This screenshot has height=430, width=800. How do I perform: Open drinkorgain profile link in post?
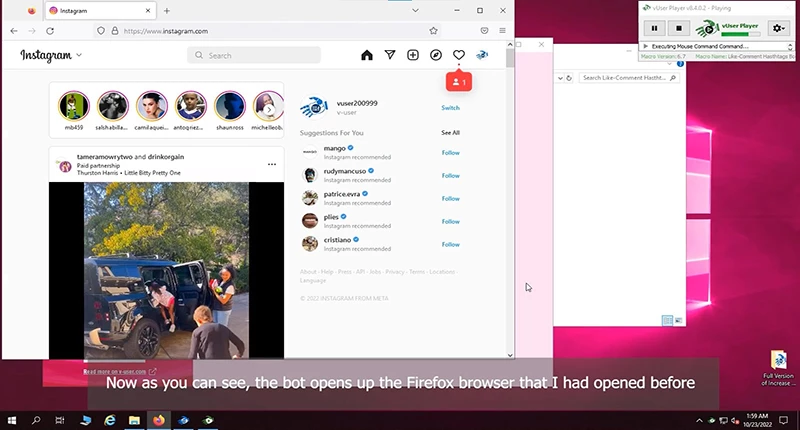tap(166, 157)
